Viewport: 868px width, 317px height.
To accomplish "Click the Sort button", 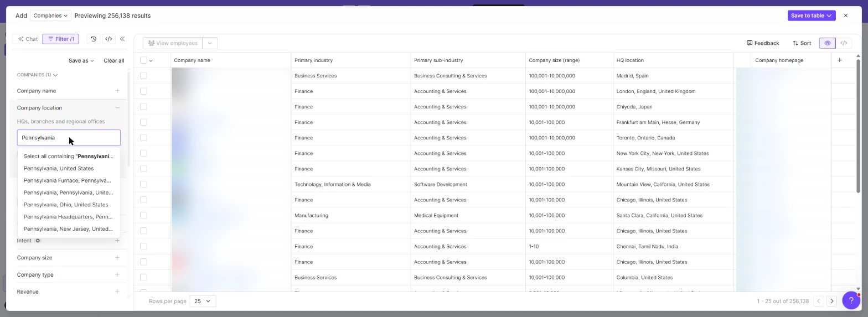I will click(x=802, y=43).
